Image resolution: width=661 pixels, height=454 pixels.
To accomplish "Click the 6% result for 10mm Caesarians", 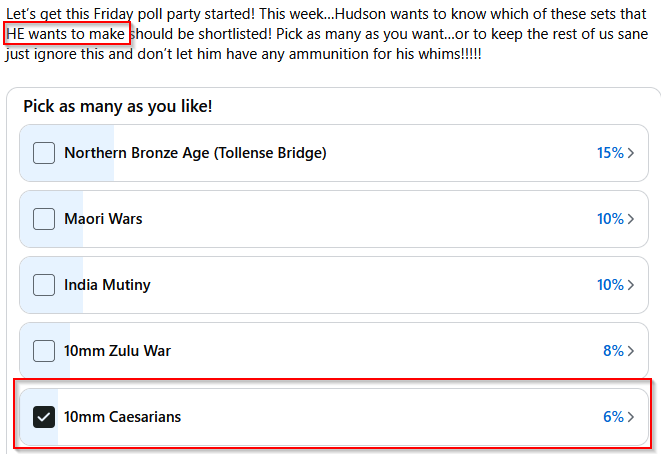I will pos(612,417).
